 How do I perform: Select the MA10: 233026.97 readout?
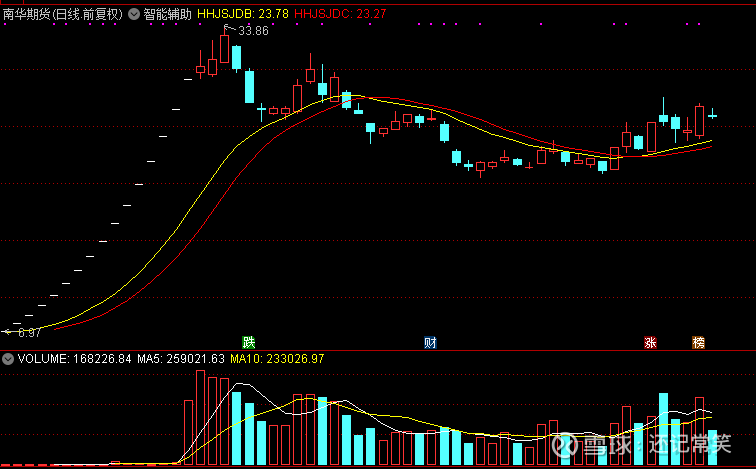click(x=277, y=359)
